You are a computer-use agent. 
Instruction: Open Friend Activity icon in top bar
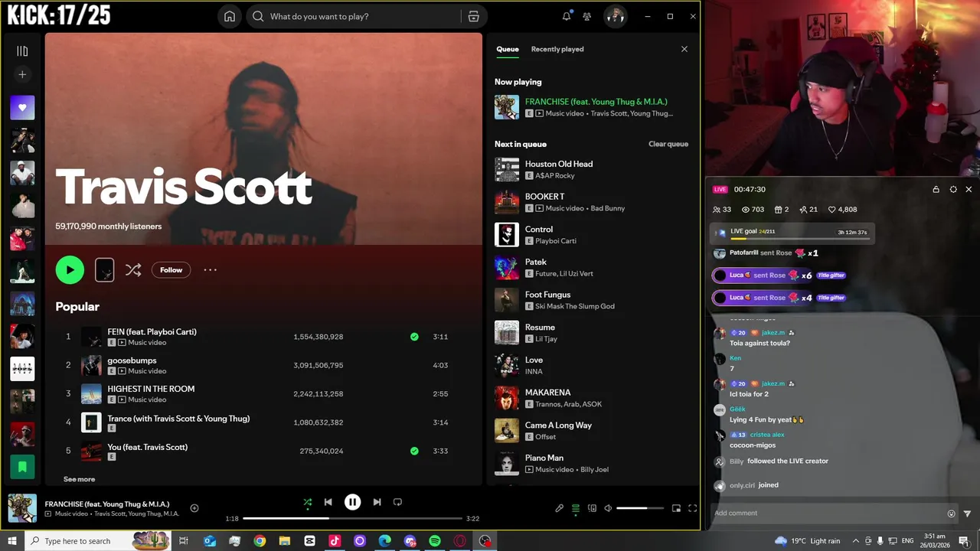tap(587, 16)
